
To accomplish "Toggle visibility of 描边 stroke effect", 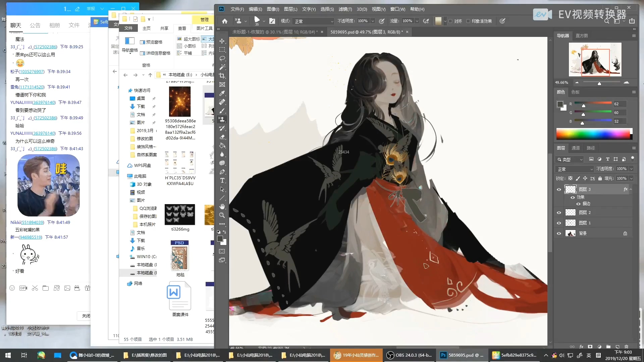I will click(578, 204).
